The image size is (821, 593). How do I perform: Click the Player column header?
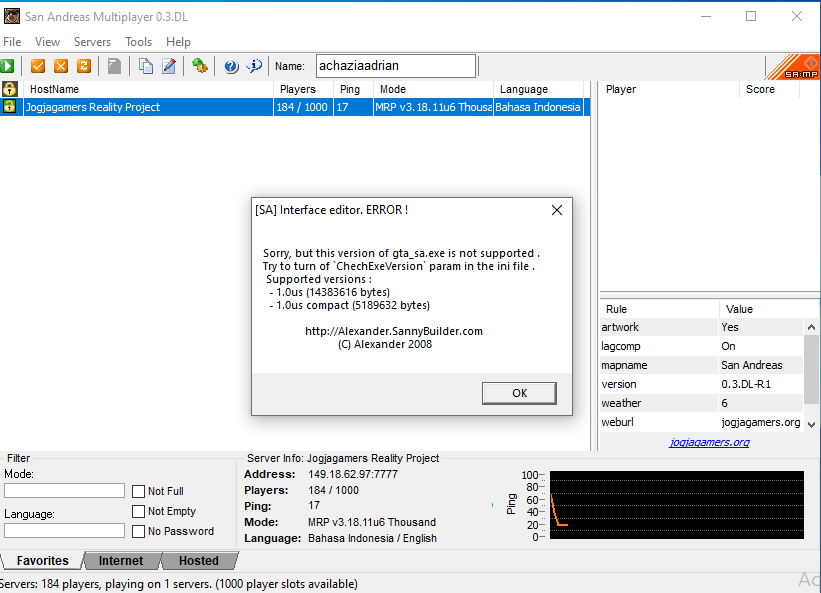coord(669,89)
